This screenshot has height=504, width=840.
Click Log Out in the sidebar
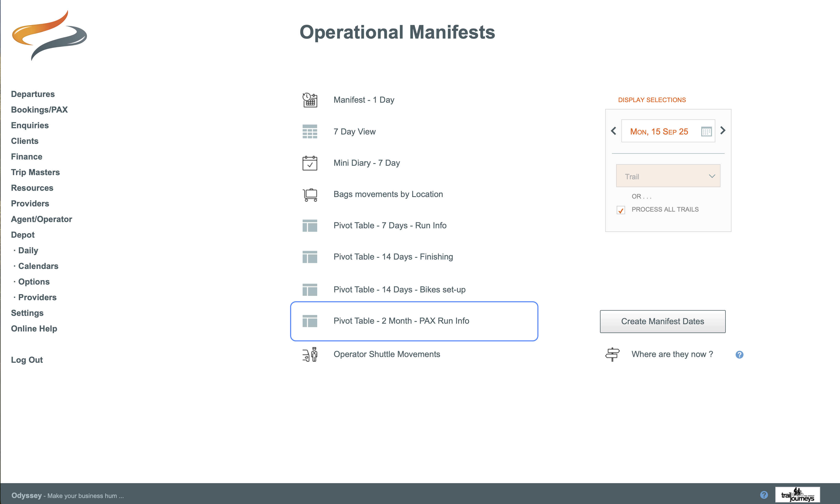(27, 360)
